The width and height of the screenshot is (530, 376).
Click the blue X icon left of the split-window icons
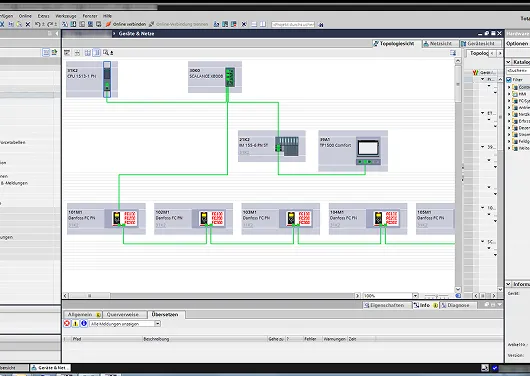click(x=244, y=24)
